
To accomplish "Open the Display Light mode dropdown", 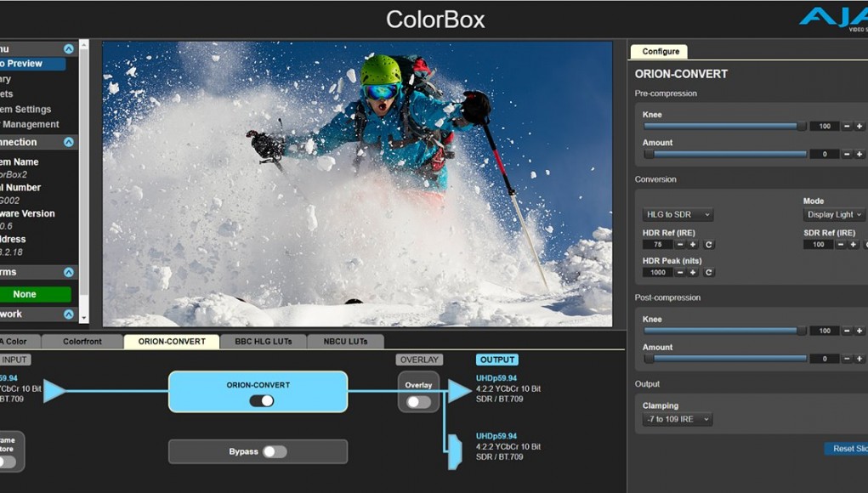I will pos(835,215).
